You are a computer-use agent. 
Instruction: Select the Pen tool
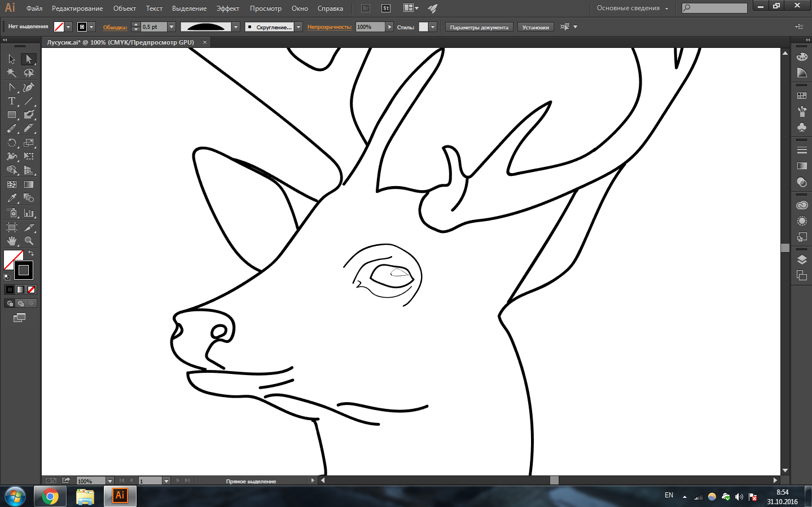[x=28, y=87]
